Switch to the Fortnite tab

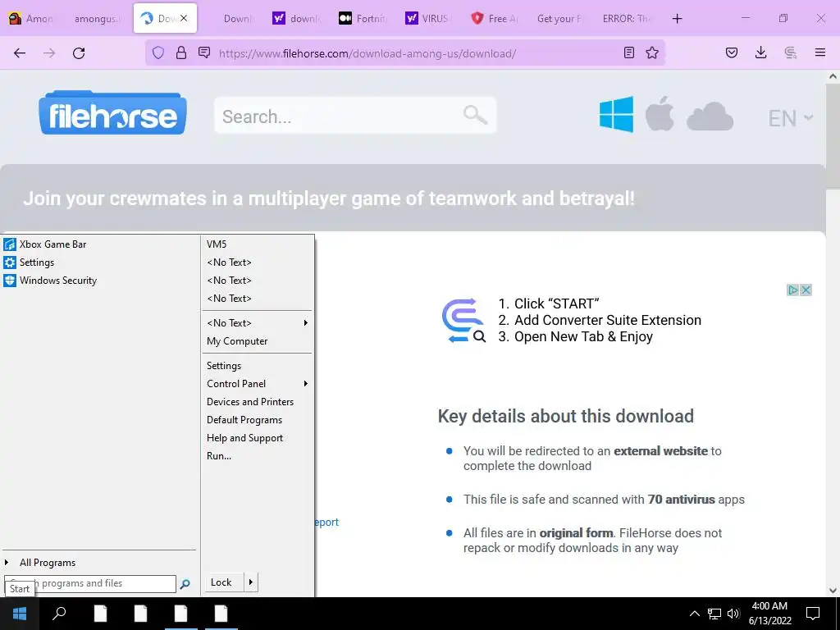click(363, 18)
